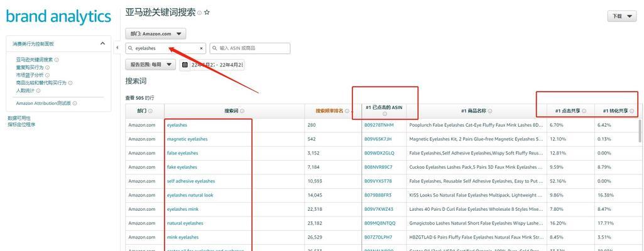Click info icon in the #1 商品名称 header
The width and height of the screenshot is (644, 251).
490,111
